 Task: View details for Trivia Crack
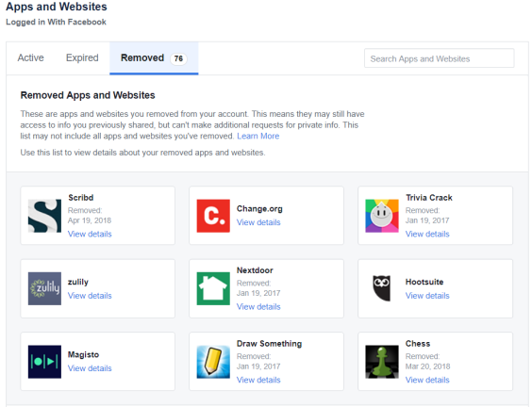pos(427,235)
